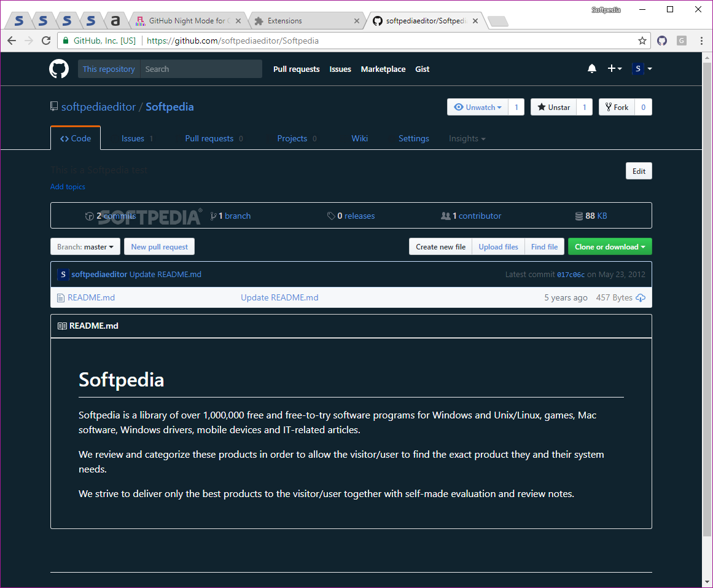
Task: Click the GitHub Octocat logo in header
Action: pyautogui.click(x=59, y=69)
